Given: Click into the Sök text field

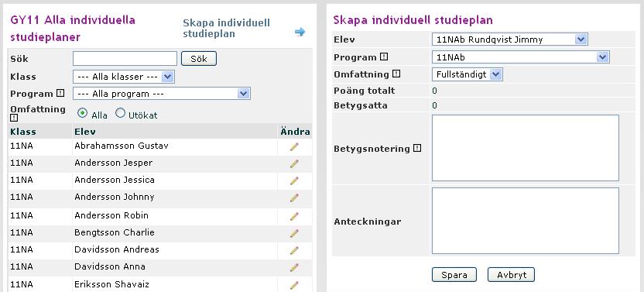Looking at the screenshot, I should pyautogui.click(x=125, y=58).
